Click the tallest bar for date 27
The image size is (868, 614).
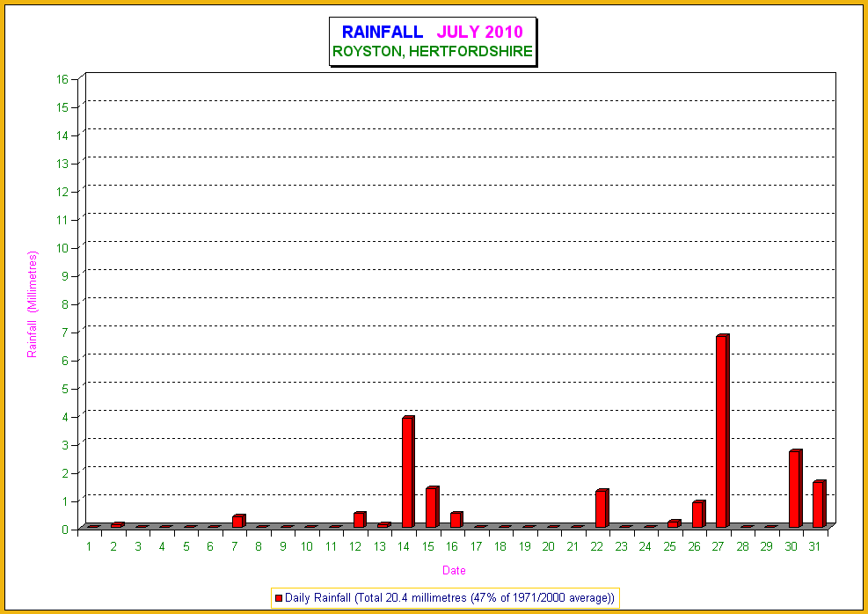point(722,431)
